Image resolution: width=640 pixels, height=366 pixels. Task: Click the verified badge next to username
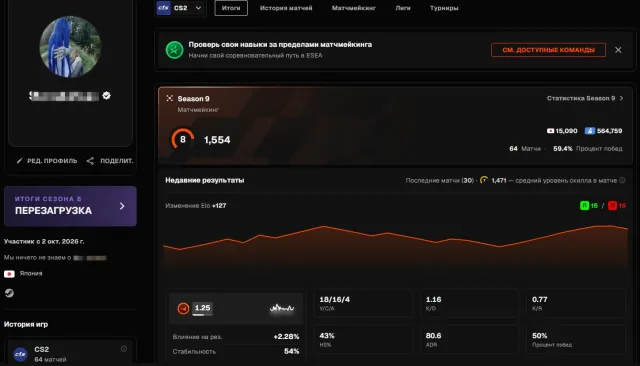coord(107,95)
